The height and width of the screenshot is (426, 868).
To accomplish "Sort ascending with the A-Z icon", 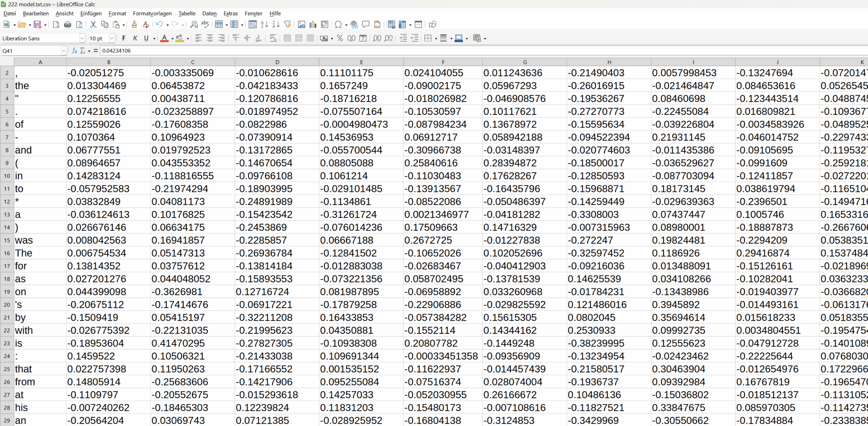I will coord(264,25).
